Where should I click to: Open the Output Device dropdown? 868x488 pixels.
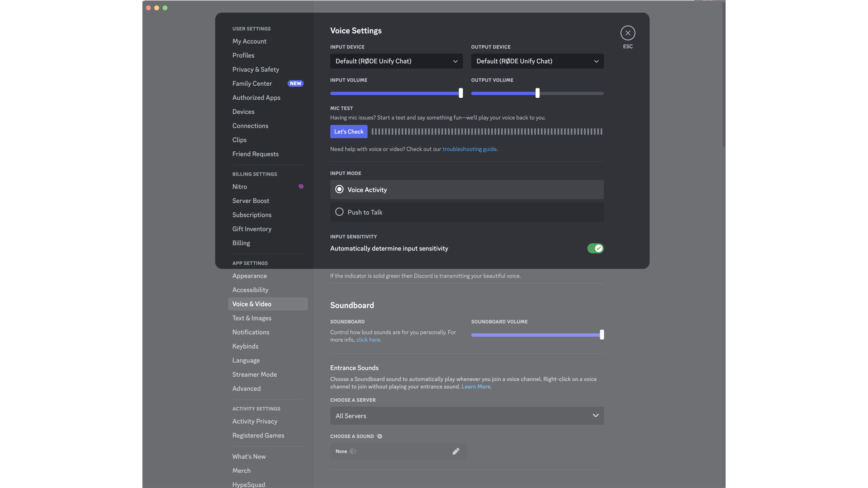click(x=537, y=61)
